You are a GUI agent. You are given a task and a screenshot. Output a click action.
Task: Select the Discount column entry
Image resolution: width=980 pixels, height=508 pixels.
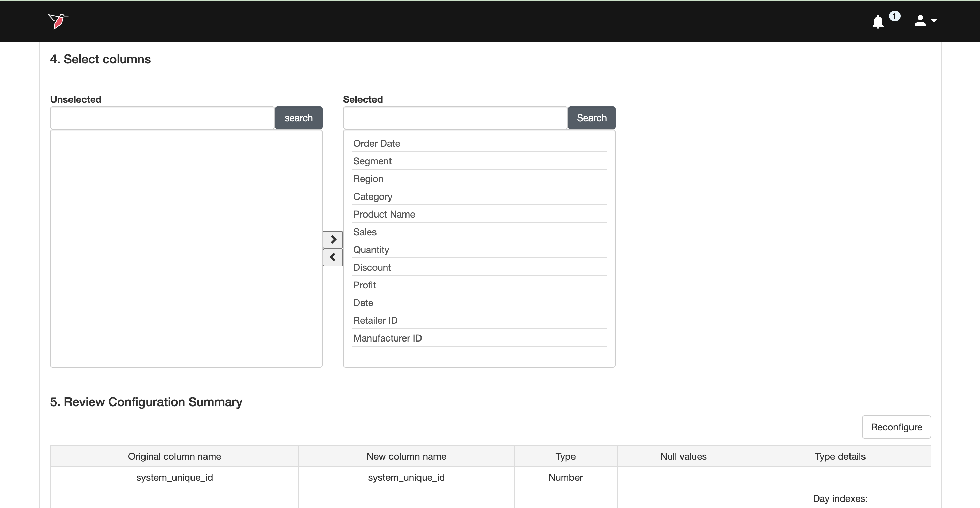point(372,267)
